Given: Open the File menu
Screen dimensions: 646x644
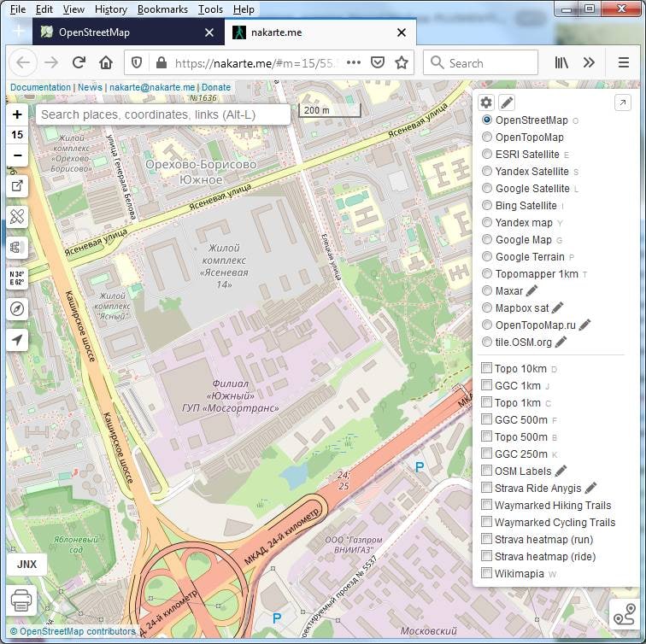Looking at the screenshot, I should 18,9.
